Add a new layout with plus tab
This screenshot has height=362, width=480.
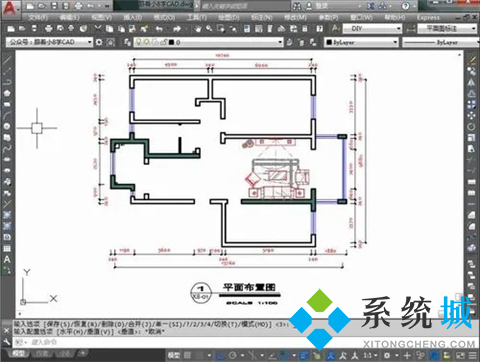(83, 353)
